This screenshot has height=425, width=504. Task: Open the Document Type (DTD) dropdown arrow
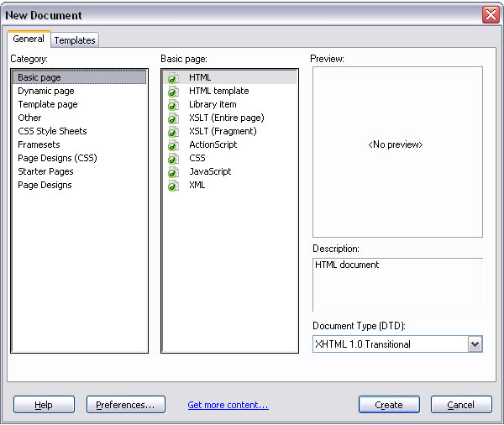pos(475,344)
